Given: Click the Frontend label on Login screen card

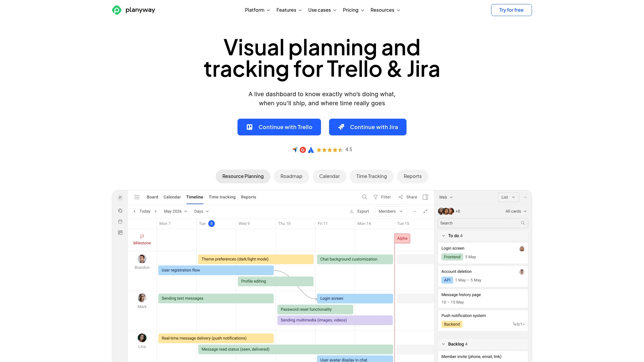Looking at the screenshot, I should pyautogui.click(x=452, y=257).
